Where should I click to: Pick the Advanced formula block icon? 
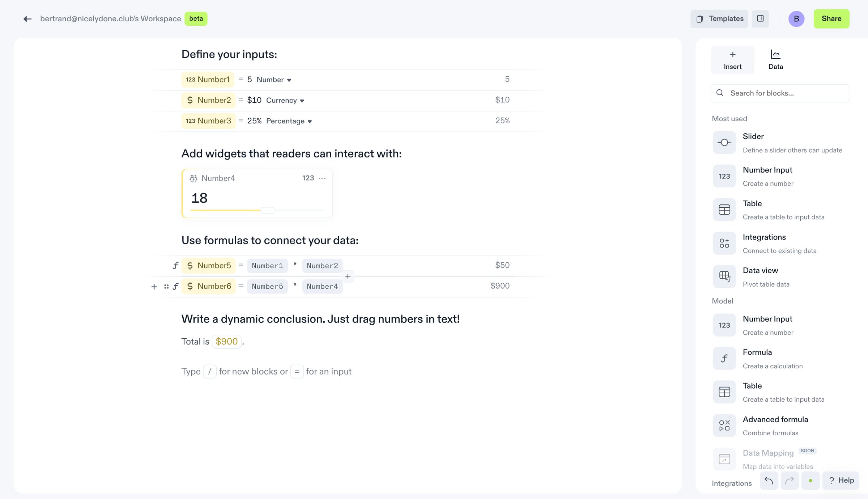724,426
